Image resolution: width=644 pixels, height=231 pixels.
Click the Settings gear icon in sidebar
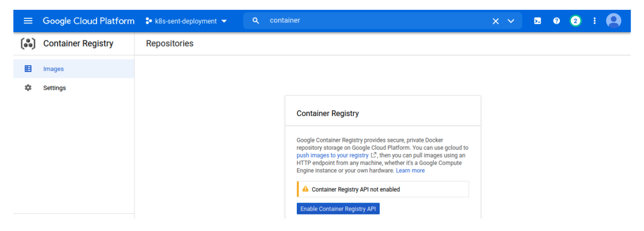tap(28, 88)
